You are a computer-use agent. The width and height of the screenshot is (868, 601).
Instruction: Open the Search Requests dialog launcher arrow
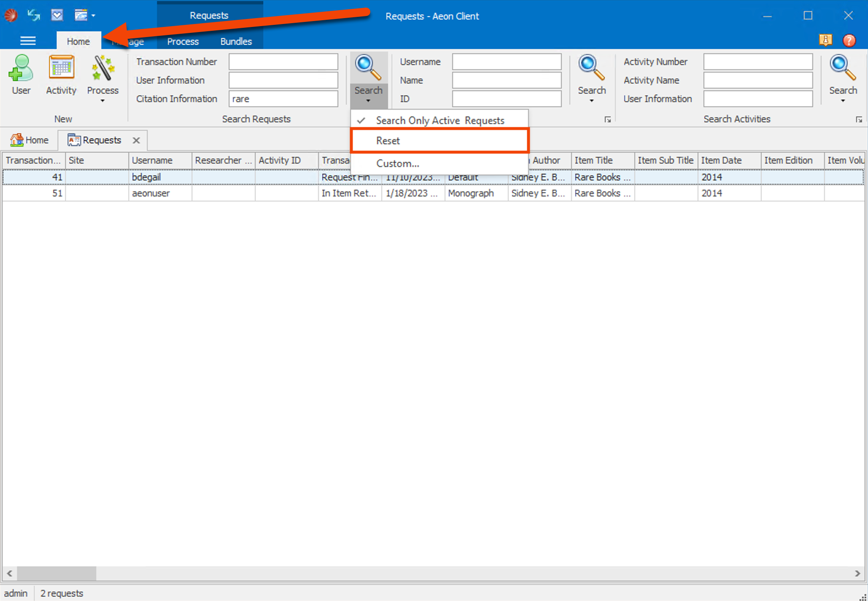tap(607, 119)
